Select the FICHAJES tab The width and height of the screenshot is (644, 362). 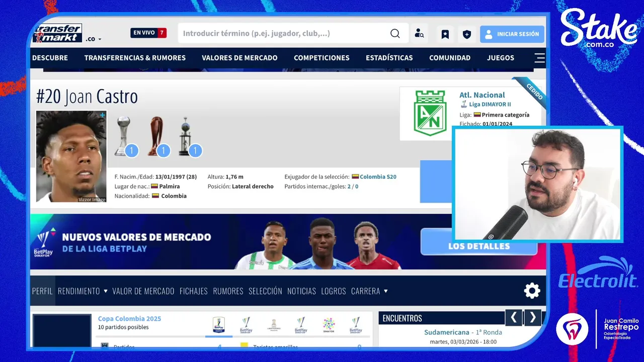[194, 291]
